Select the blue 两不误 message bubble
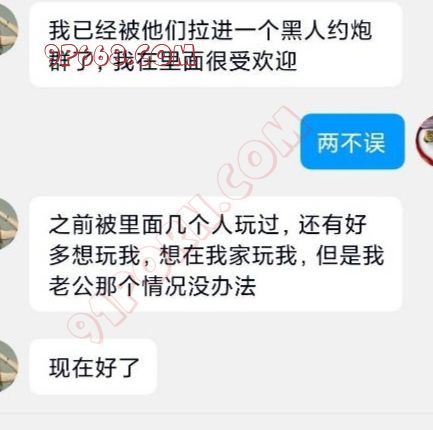 pos(352,142)
